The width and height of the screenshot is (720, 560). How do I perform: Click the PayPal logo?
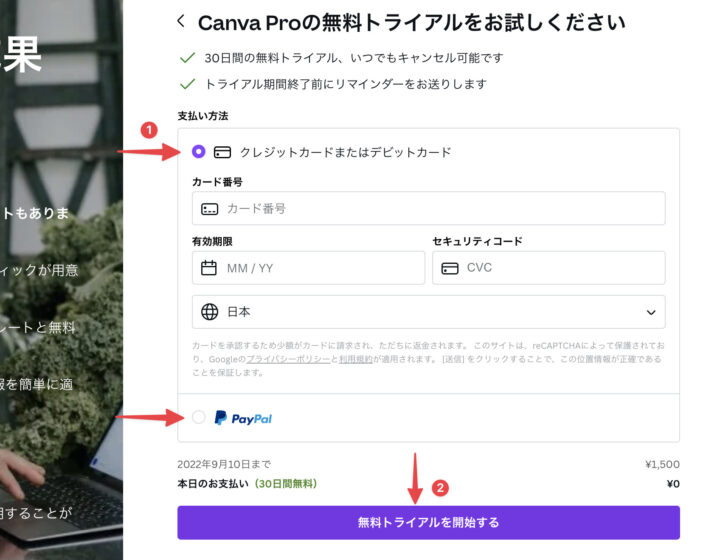[243, 418]
